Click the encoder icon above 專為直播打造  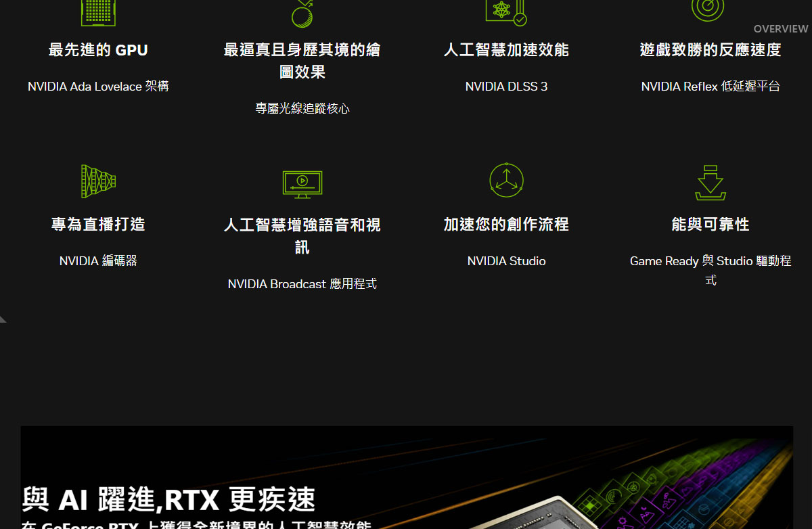click(x=98, y=181)
